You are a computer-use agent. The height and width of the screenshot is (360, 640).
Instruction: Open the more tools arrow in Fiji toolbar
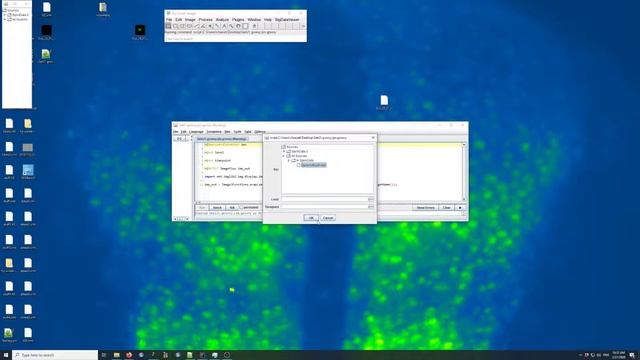click(303, 26)
